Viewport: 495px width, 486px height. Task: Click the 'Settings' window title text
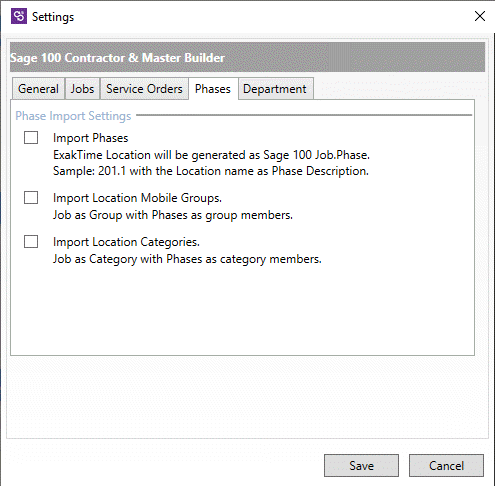coord(53,17)
